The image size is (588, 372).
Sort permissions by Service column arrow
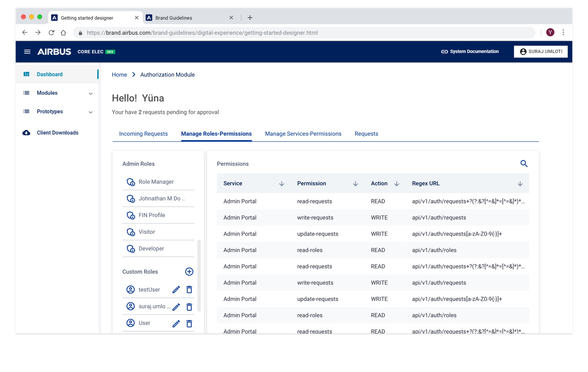click(282, 184)
